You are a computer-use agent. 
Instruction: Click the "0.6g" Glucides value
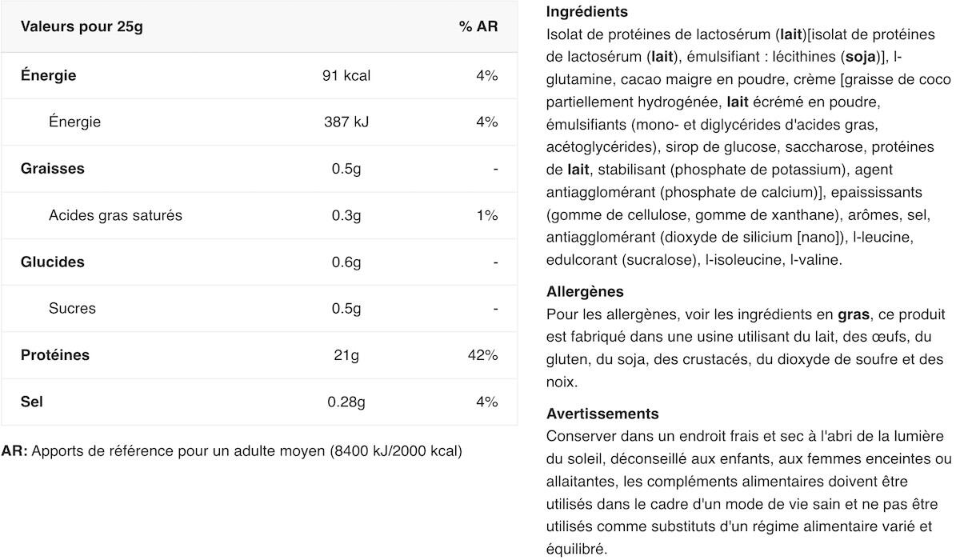point(346,262)
